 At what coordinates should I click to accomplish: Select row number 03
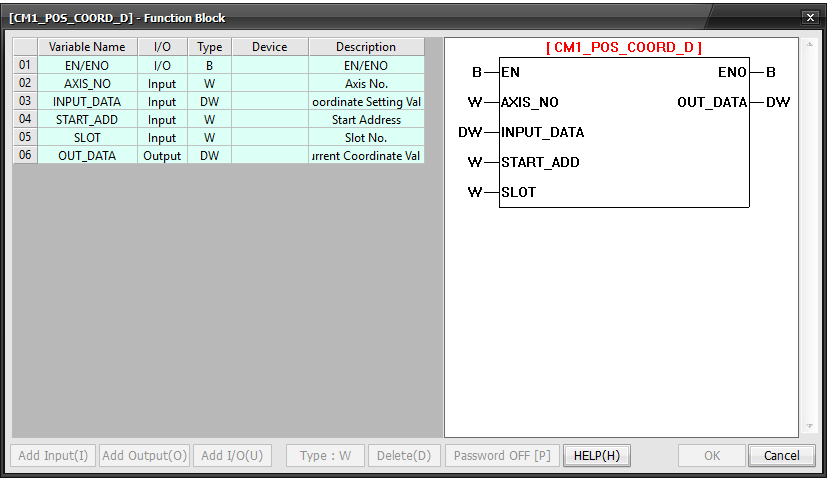[x=25, y=101]
